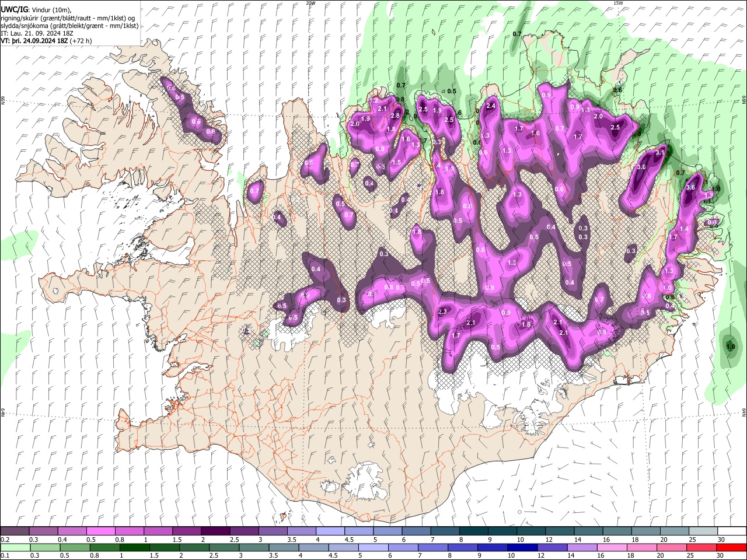Select the royal blue swatch labeled 9 in lower legend

click(493, 548)
